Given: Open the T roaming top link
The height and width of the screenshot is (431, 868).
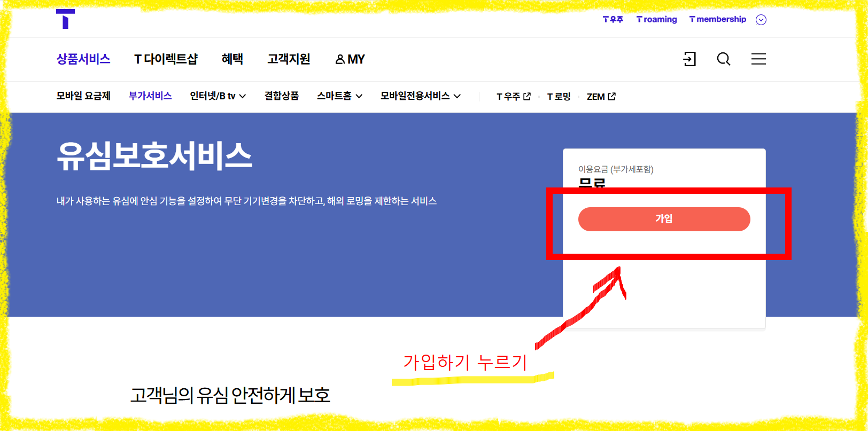Looking at the screenshot, I should (656, 19).
